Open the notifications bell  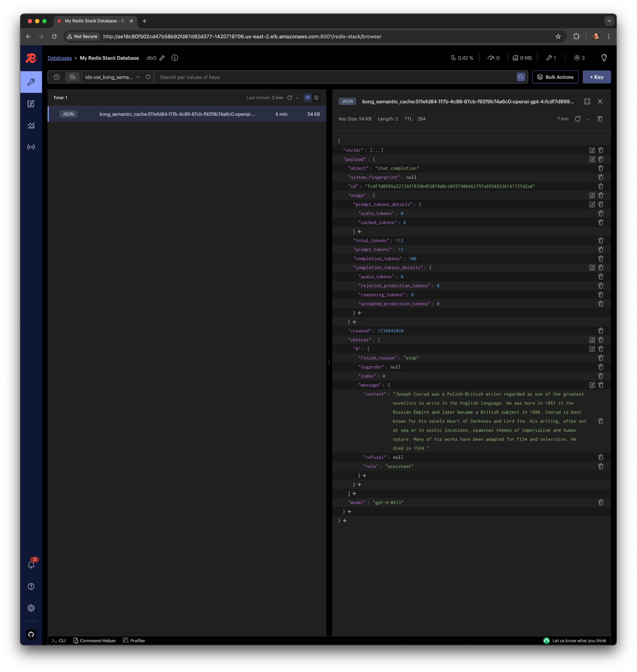point(31,565)
